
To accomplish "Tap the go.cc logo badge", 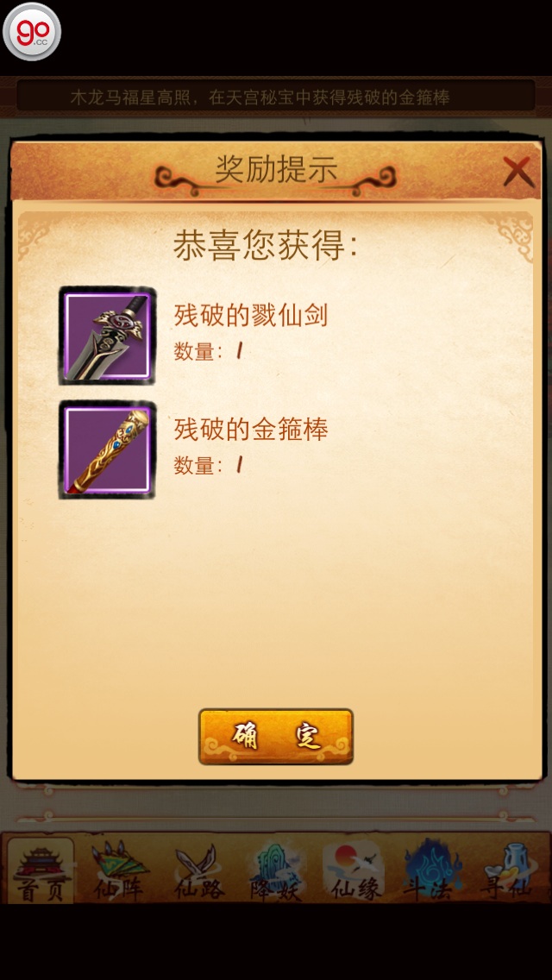I will click(32, 31).
